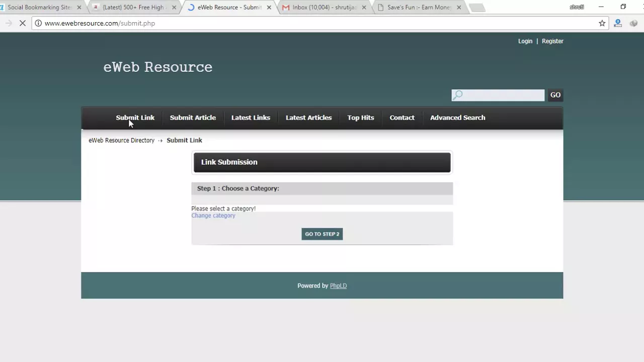Image resolution: width=644 pixels, height=362 pixels.
Task: View site information icon in address bar
Action: pyautogui.click(x=38, y=23)
